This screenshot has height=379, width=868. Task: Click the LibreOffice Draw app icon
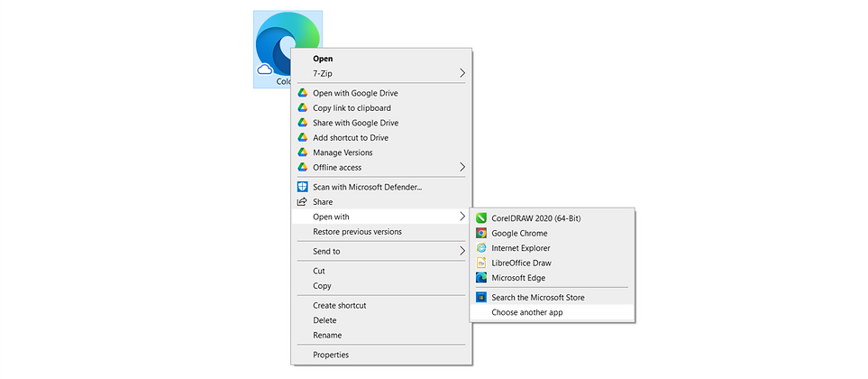coord(481,263)
